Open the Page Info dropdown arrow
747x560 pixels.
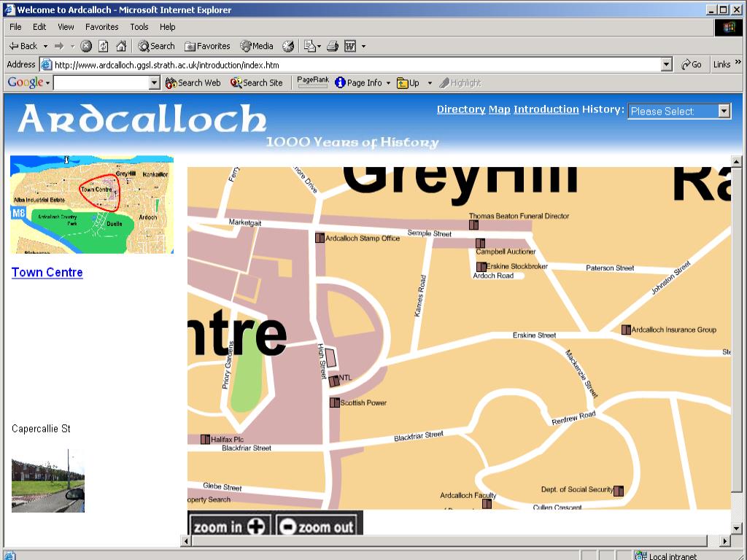388,83
